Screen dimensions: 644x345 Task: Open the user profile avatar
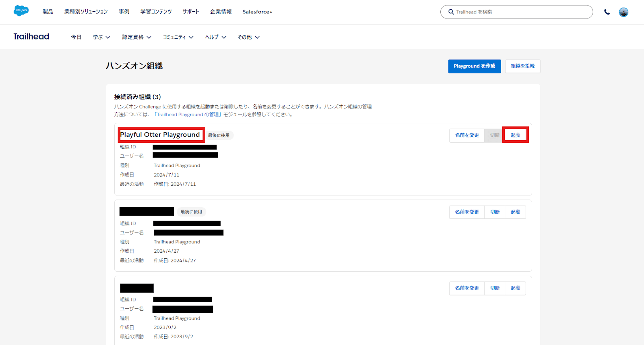[623, 12]
